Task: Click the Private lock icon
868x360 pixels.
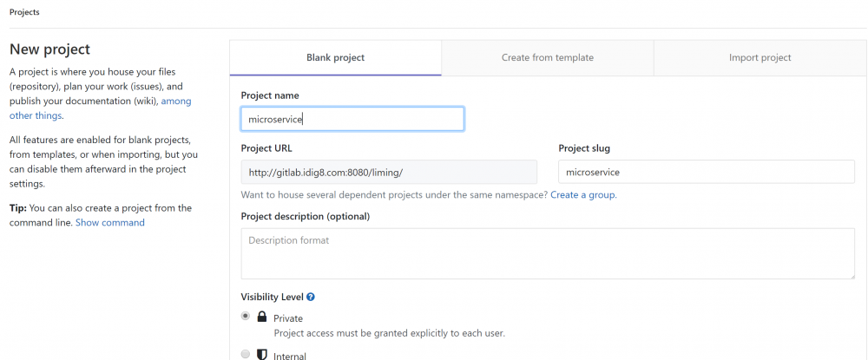Action: click(x=262, y=317)
